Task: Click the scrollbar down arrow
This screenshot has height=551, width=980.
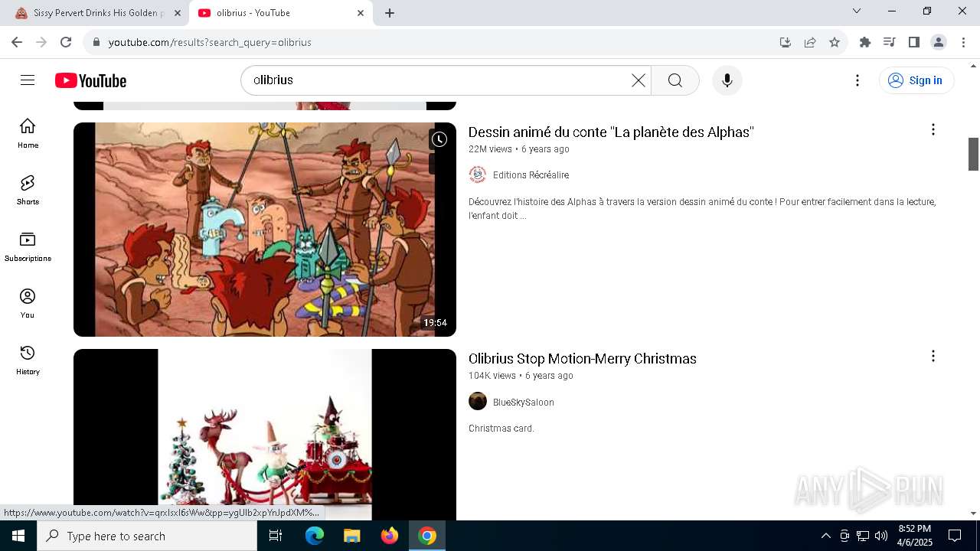Action: (973, 514)
